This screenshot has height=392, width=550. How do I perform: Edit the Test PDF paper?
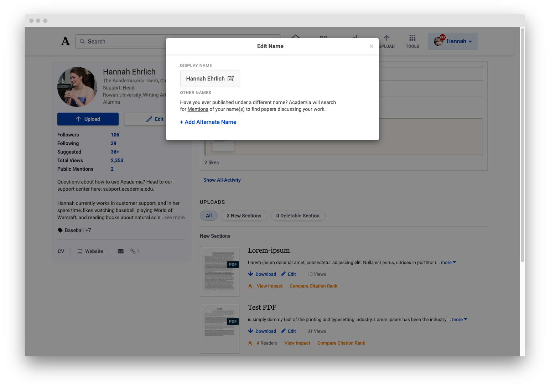(288, 331)
